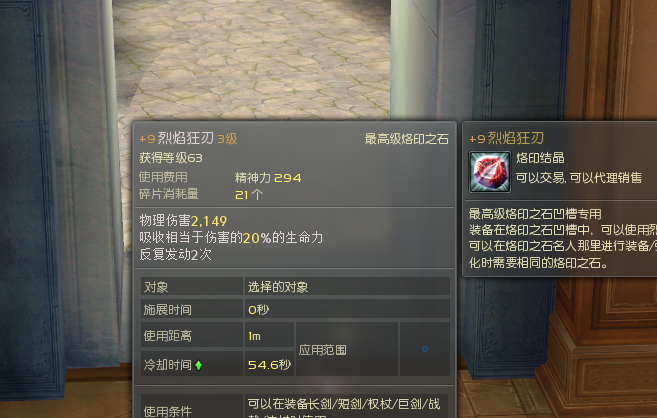
Task: Click the red 烙印结晶 crystal item icon
Action: tap(489, 172)
